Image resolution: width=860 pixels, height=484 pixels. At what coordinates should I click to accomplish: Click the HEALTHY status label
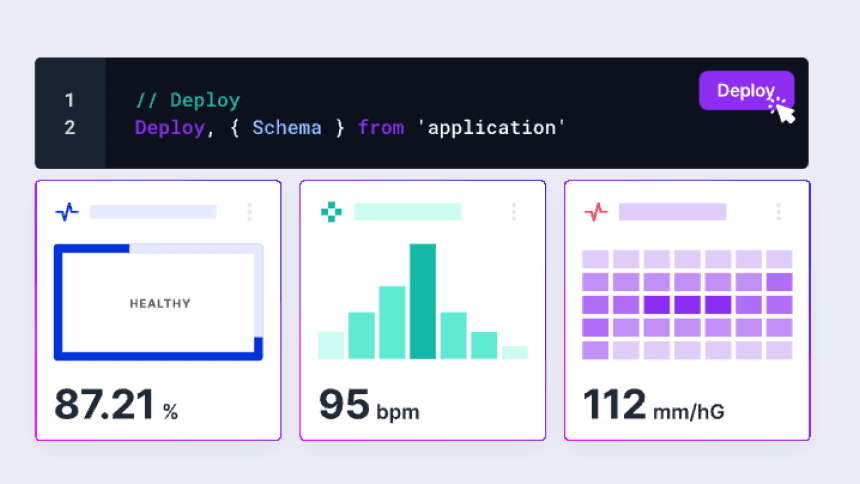[160, 303]
